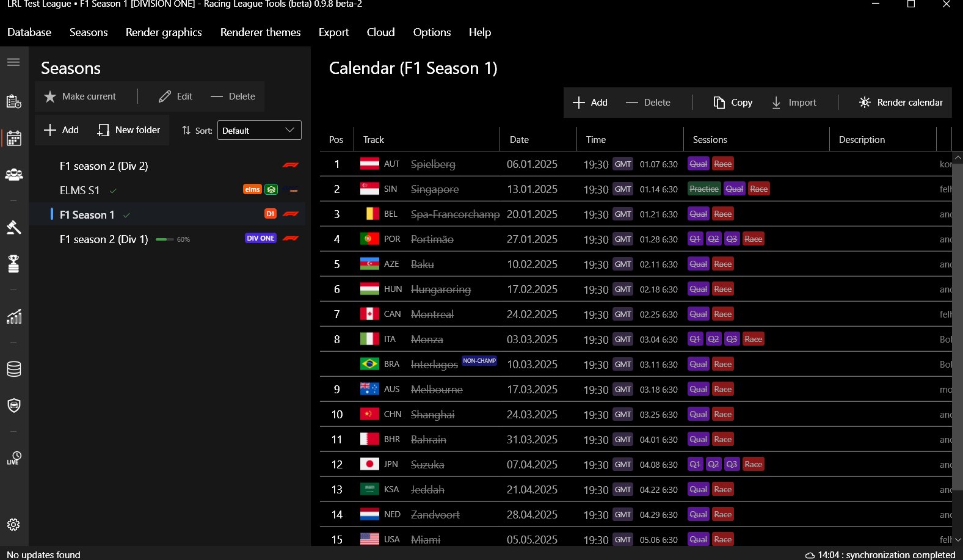The width and height of the screenshot is (963, 560).
Task: Open the Database menu
Action: pos(29,32)
